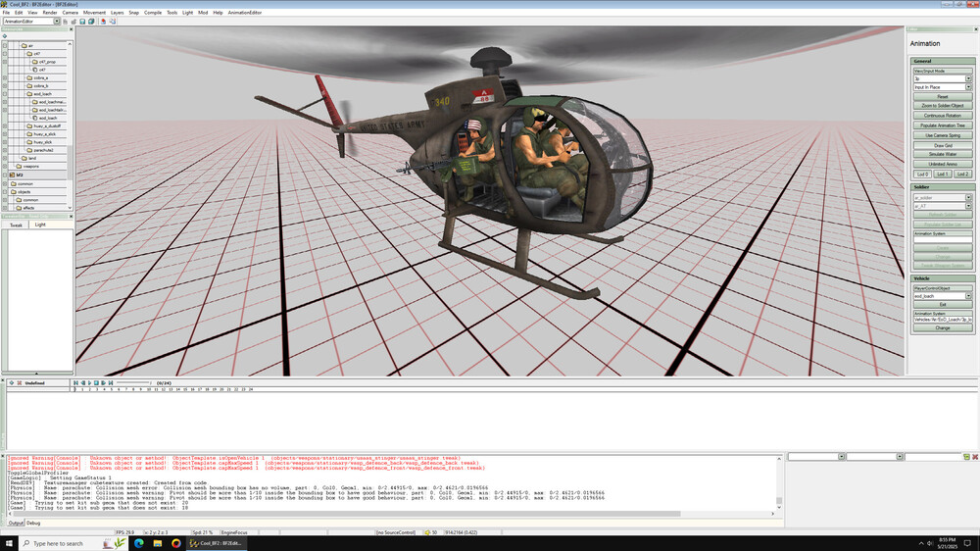This screenshot has width=980, height=551.
Task: Toggle the checkbox beside the weapons folder
Action: pos(5,167)
